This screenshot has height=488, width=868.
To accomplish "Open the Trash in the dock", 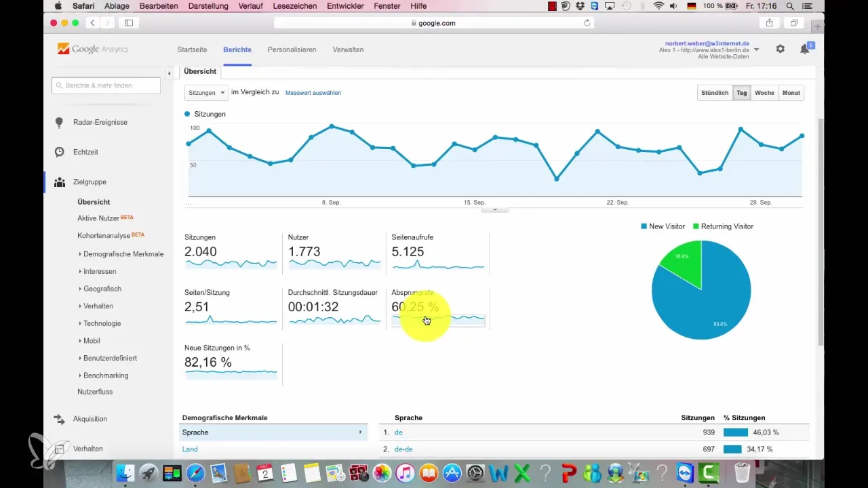I will pos(742,472).
